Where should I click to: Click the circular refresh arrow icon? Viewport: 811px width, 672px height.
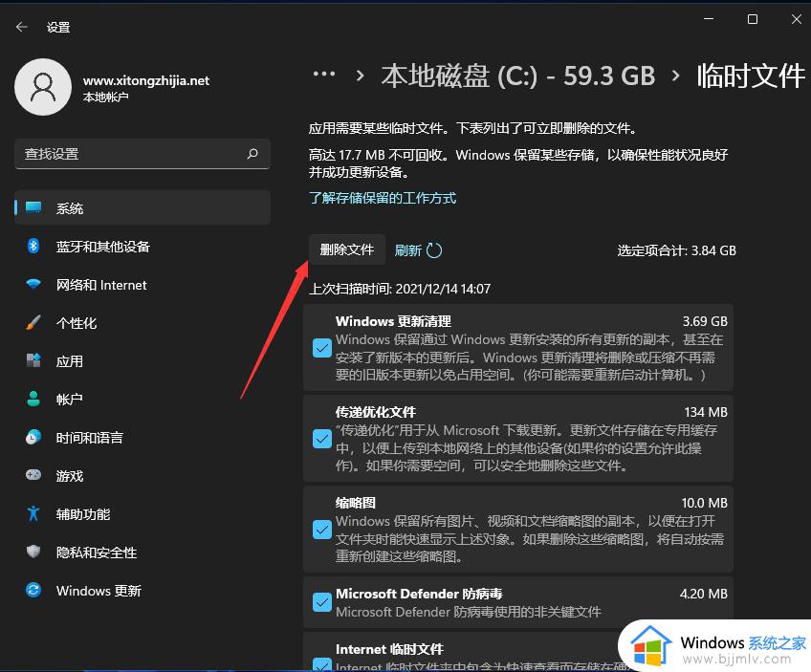[434, 250]
